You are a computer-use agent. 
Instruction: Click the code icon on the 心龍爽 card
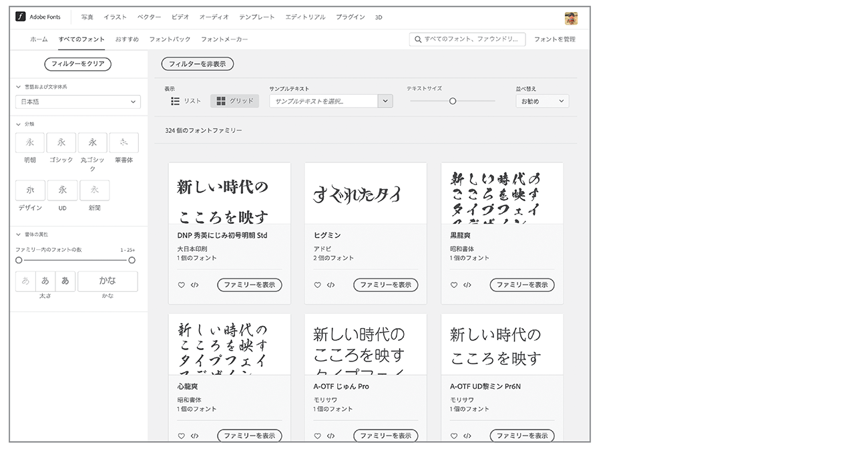(x=194, y=436)
